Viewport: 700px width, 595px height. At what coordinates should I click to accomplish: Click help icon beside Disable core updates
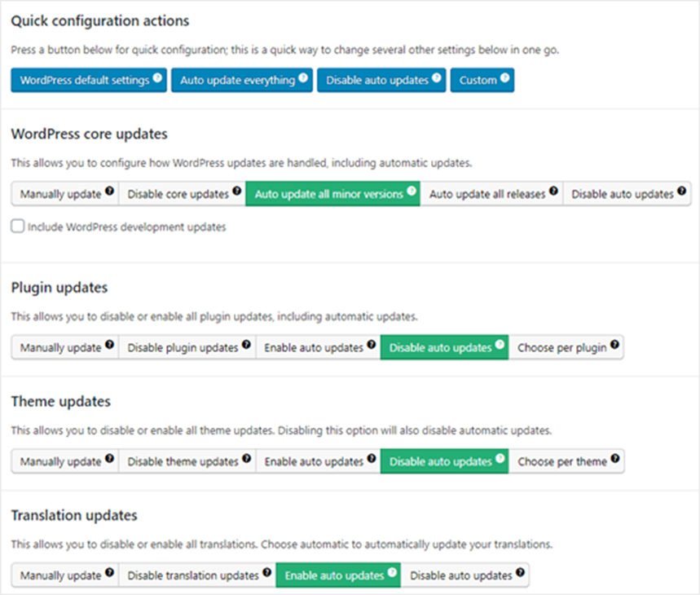click(236, 191)
